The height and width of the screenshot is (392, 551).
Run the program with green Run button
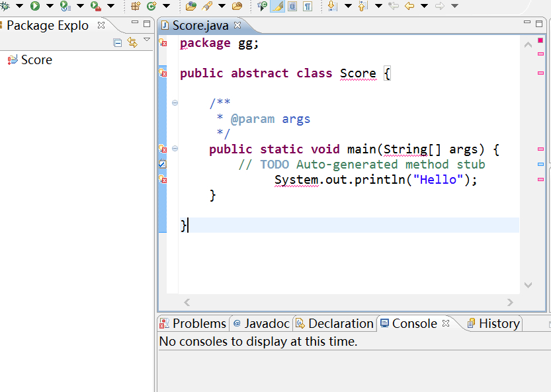[x=35, y=6]
